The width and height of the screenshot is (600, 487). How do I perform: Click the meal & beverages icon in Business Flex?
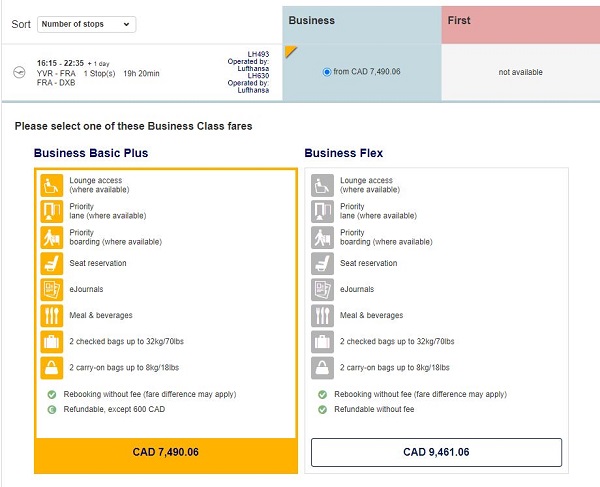click(322, 315)
